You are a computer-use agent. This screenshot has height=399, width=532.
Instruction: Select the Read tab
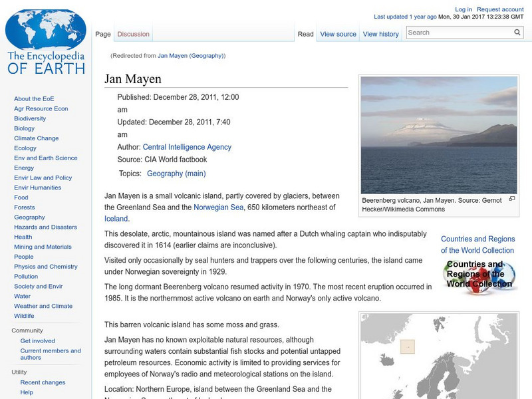(305, 33)
